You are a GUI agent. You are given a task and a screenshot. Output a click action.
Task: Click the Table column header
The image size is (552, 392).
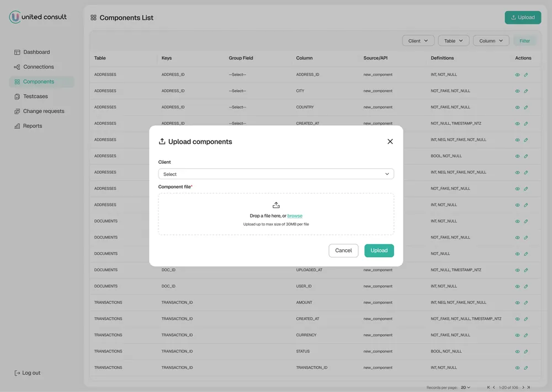(x=100, y=58)
